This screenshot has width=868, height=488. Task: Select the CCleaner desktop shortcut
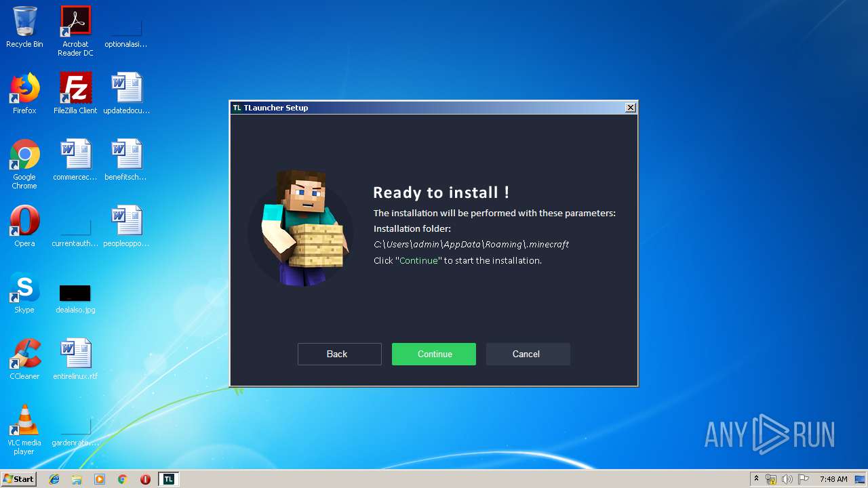tap(24, 359)
